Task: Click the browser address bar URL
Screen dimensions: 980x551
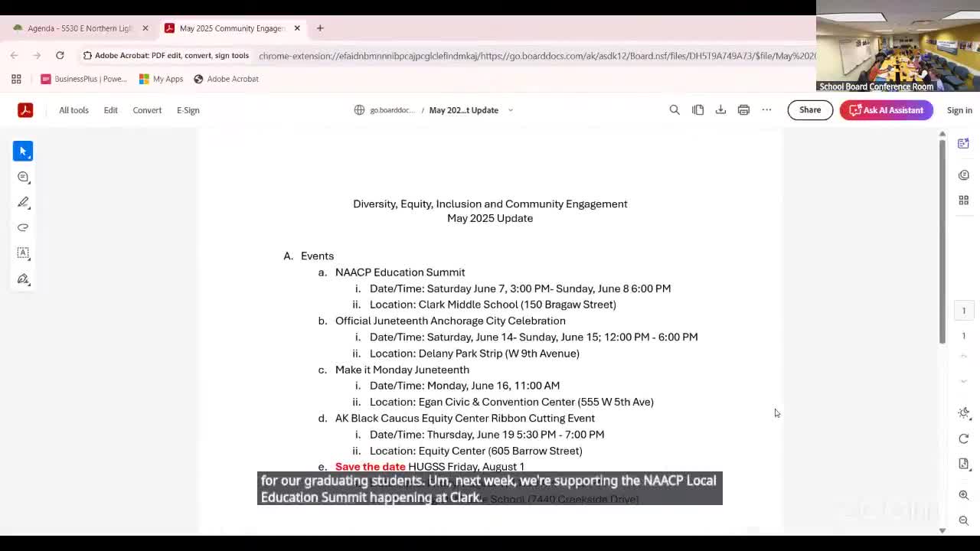Action: coord(536,56)
